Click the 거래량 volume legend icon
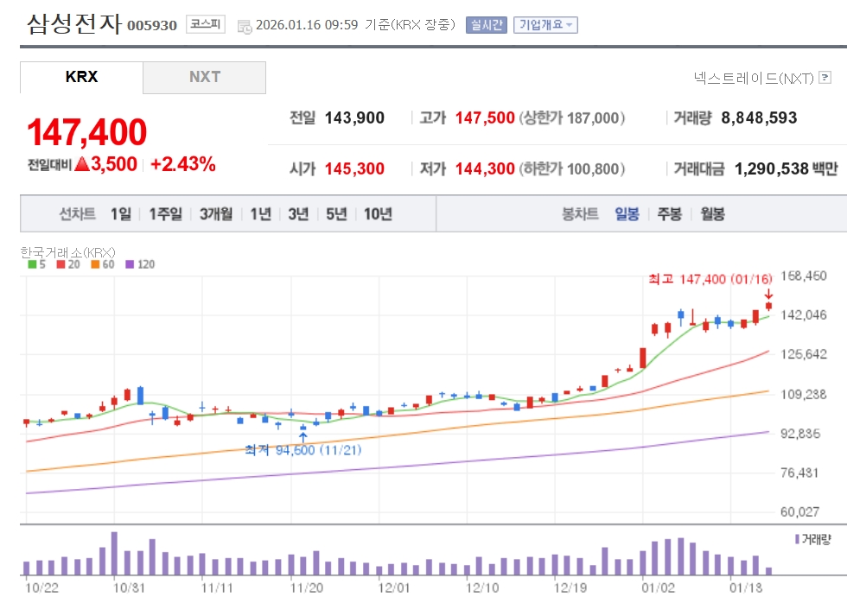The height and width of the screenshot is (616, 847). pyautogui.click(x=796, y=539)
